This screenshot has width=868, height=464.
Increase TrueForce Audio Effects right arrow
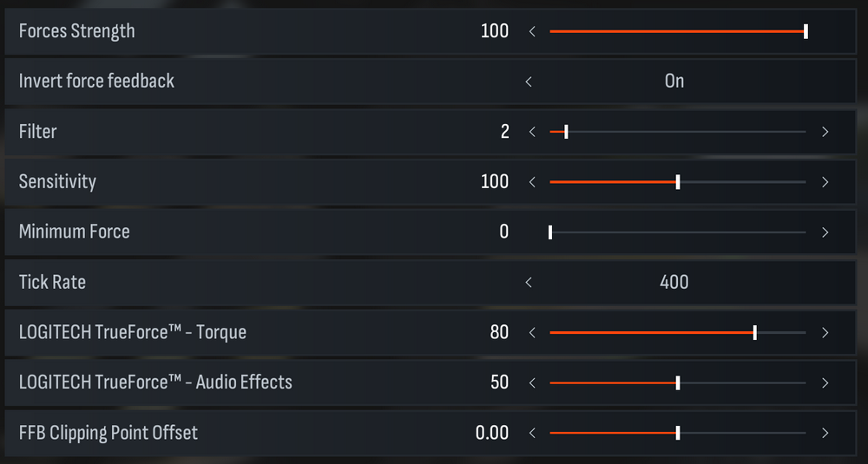pyautogui.click(x=825, y=383)
